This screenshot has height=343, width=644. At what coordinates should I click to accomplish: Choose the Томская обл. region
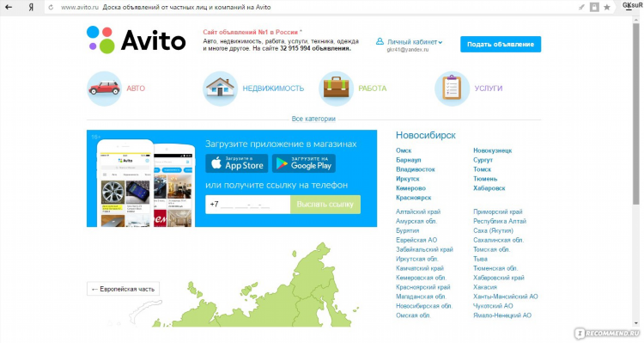(x=491, y=249)
